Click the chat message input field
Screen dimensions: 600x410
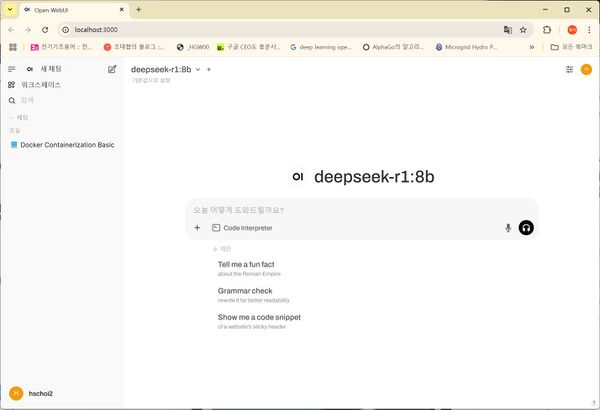360,210
